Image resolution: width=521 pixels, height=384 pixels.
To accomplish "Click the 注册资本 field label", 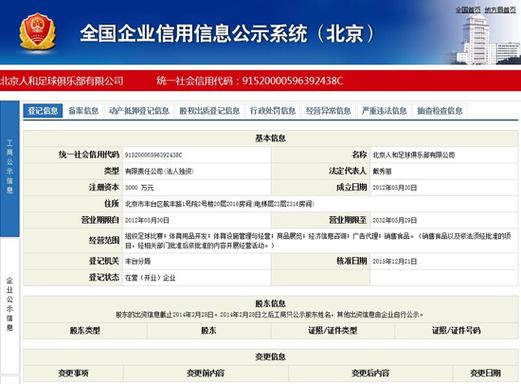I will click(x=104, y=187).
